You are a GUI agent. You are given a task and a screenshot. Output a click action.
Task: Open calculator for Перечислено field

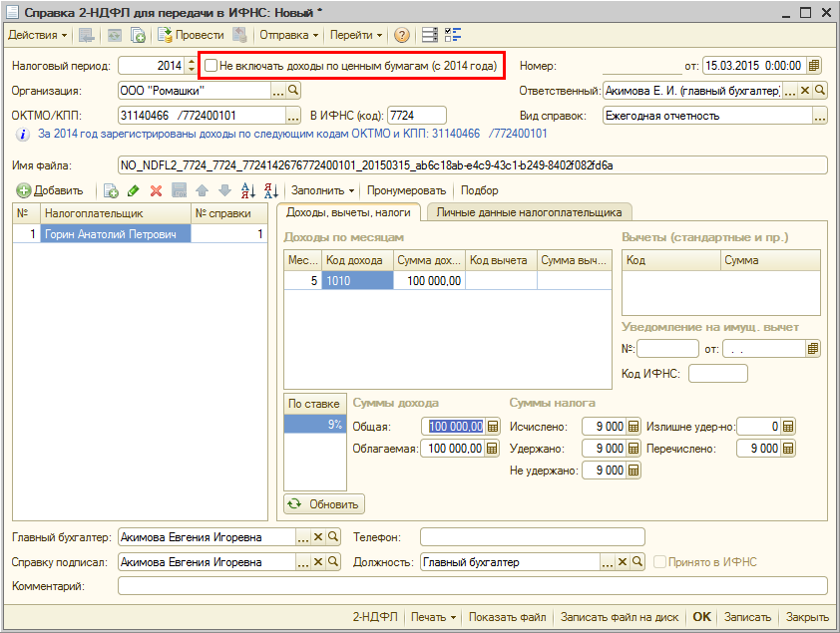coord(788,449)
